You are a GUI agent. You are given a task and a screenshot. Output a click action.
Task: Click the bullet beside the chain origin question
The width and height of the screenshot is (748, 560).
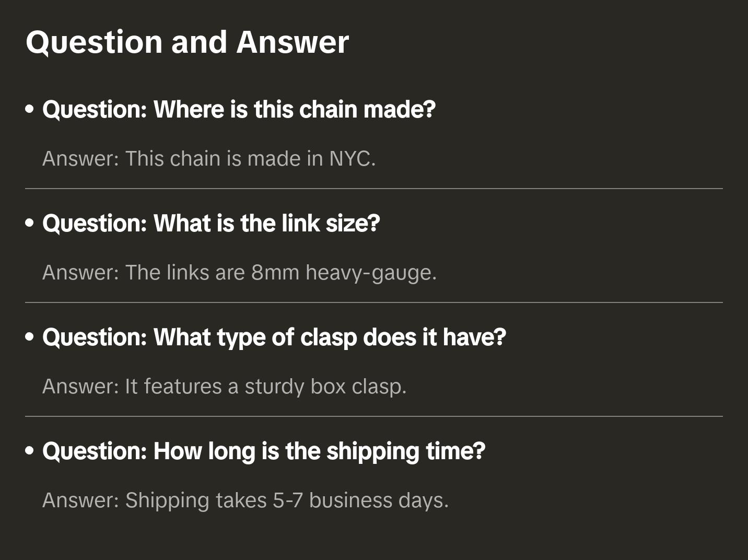[x=30, y=110]
